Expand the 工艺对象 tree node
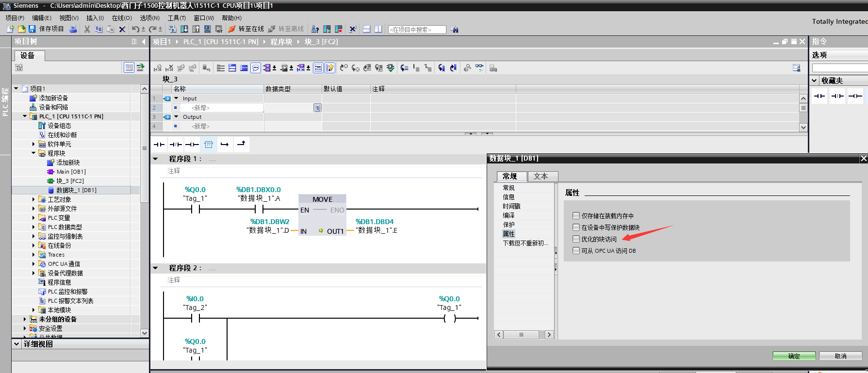The width and height of the screenshot is (868, 373). pos(33,199)
